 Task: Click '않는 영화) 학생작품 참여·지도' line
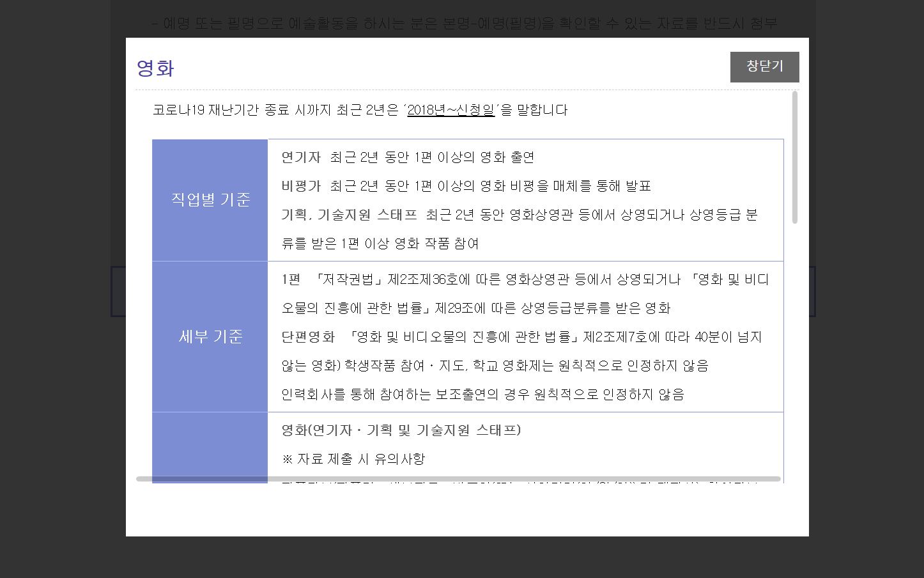495,366
